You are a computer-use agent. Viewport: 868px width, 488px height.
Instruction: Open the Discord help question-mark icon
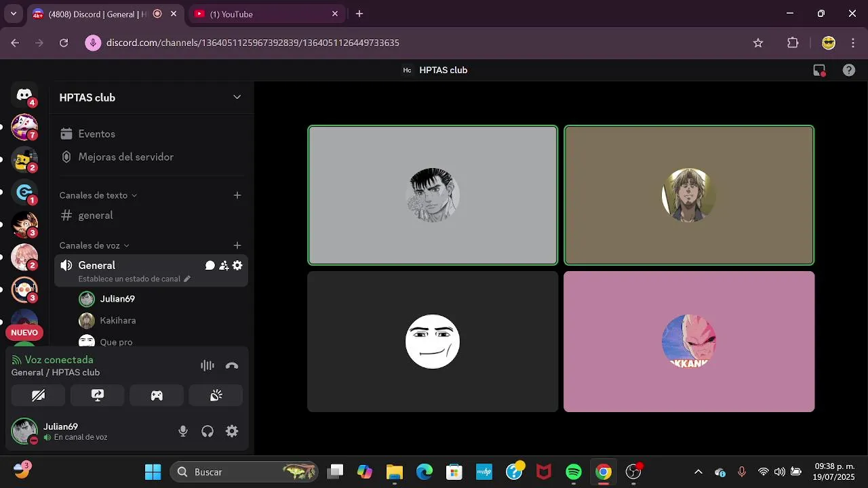[849, 70]
